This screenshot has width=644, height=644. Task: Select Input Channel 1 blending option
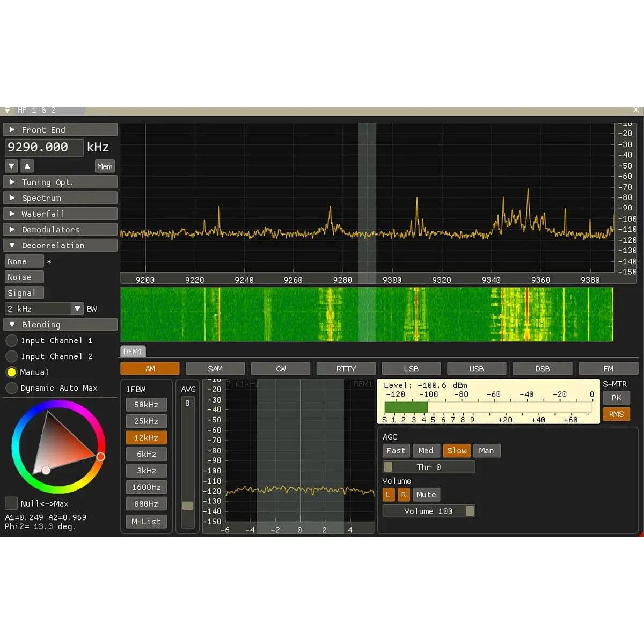[12, 341]
